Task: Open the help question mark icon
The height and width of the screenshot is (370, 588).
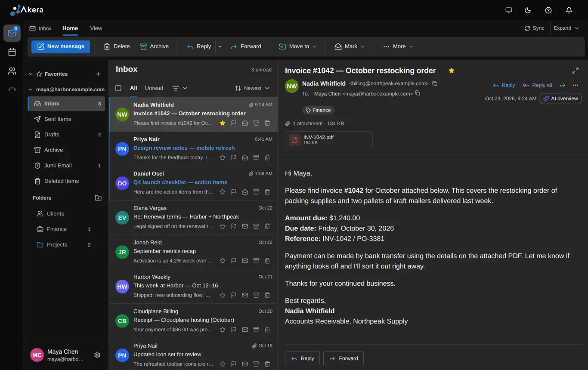Action: point(548,10)
